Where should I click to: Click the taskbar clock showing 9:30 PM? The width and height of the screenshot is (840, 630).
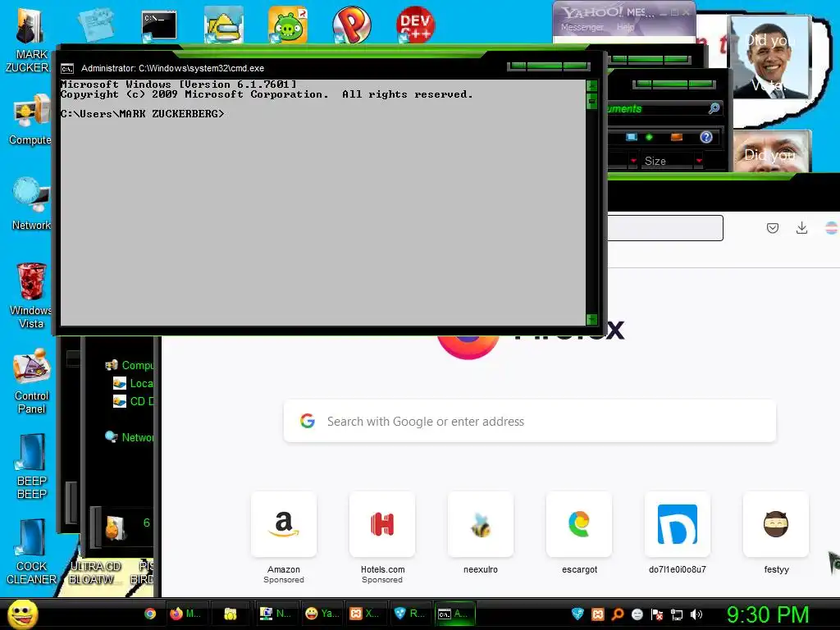pyautogui.click(x=768, y=614)
